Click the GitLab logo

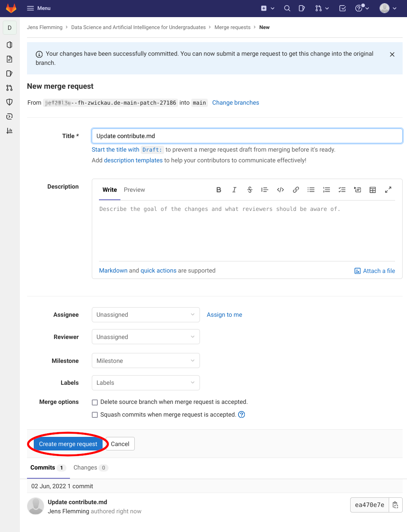click(x=11, y=8)
